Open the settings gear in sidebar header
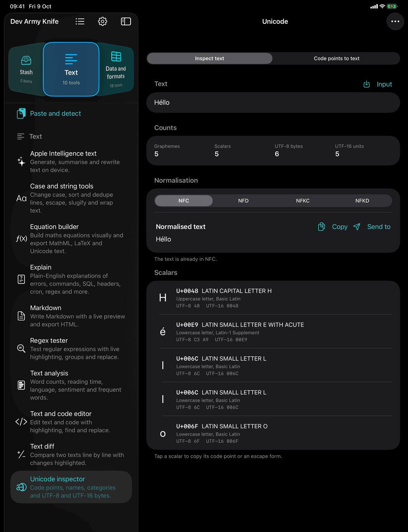 click(x=103, y=21)
